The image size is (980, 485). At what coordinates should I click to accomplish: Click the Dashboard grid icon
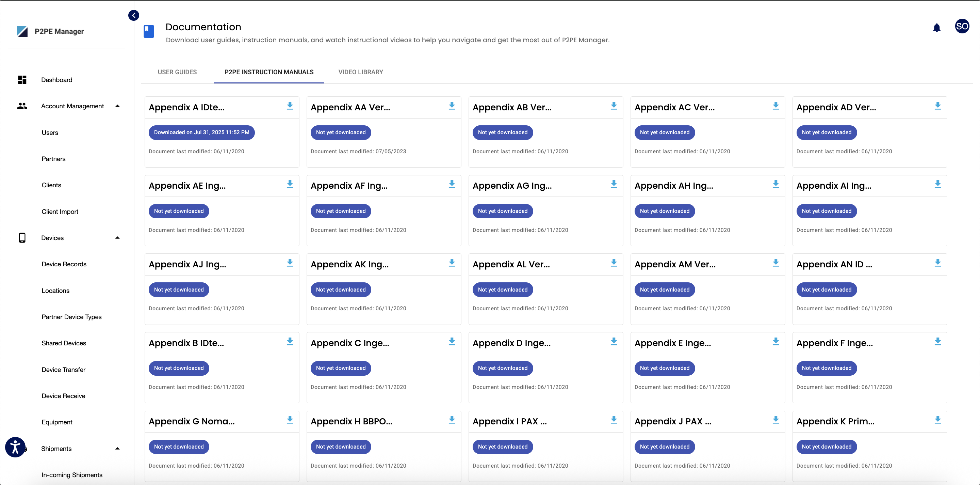pyautogui.click(x=22, y=80)
